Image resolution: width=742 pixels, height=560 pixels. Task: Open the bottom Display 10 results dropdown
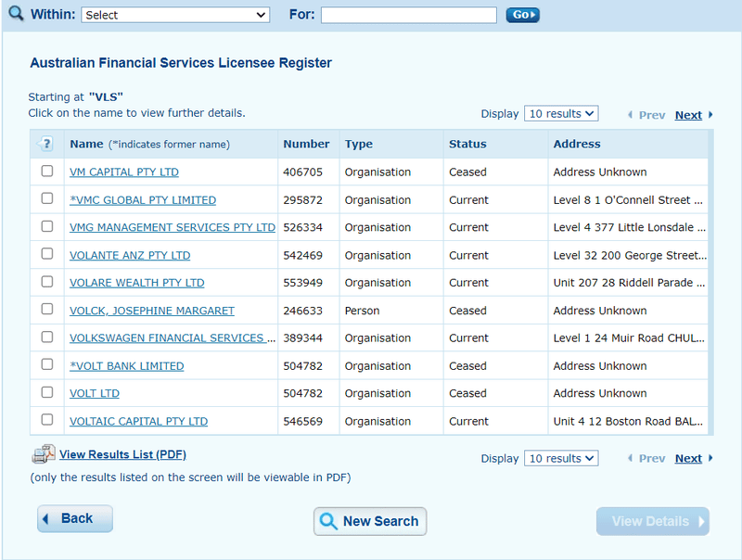[561, 458]
